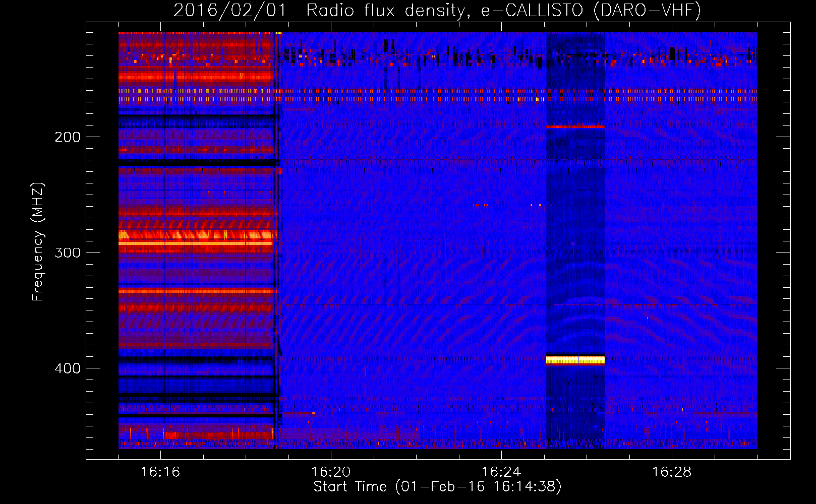The width and height of the screenshot is (816, 504).
Task: Click the '16:28' time tick label
Action: click(672, 472)
